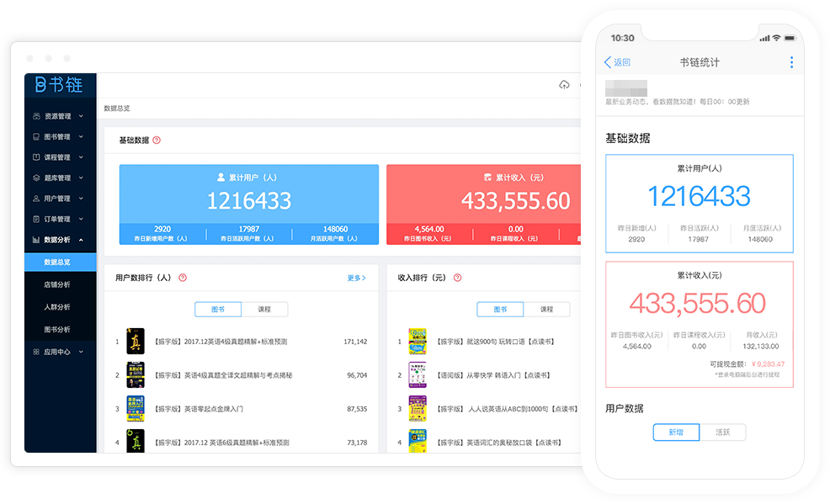Select 图书 toggle in 收入排行 panel
The width and height of the screenshot is (830, 504).
500,310
